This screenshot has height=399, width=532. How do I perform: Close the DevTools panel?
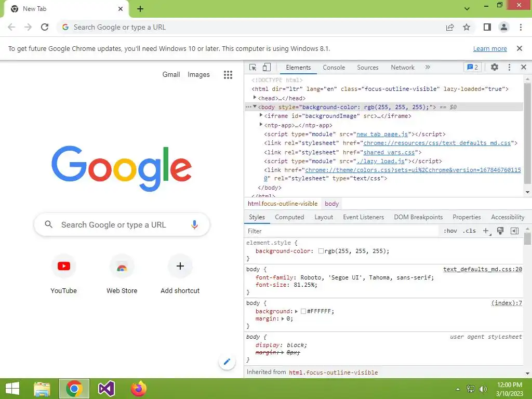pyautogui.click(x=524, y=67)
